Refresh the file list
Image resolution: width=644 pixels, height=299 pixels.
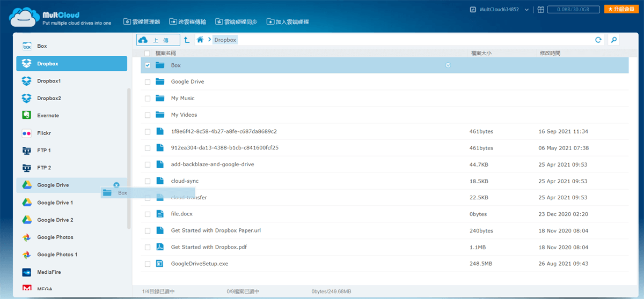(598, 40)
